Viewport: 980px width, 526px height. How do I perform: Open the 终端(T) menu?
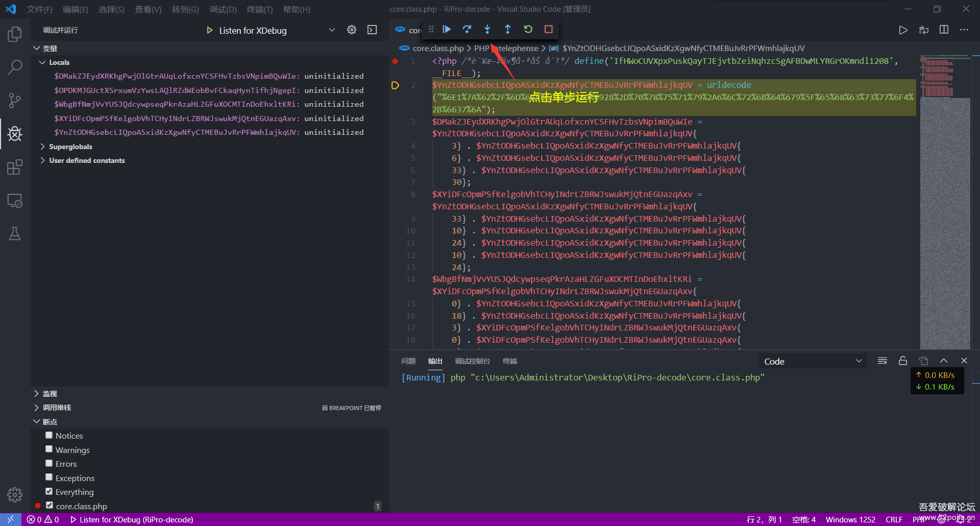click(x=259, y=9)
